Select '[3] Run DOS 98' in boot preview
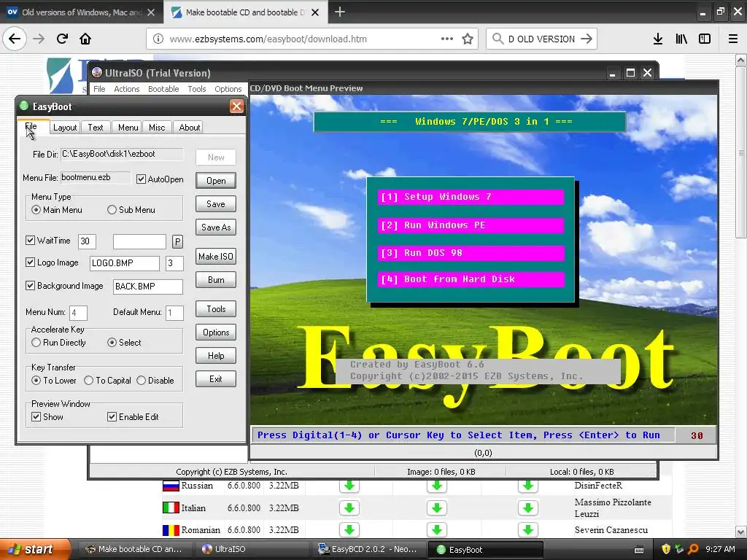The height and width of the screenshot is (560, 747). pos(471,253)
